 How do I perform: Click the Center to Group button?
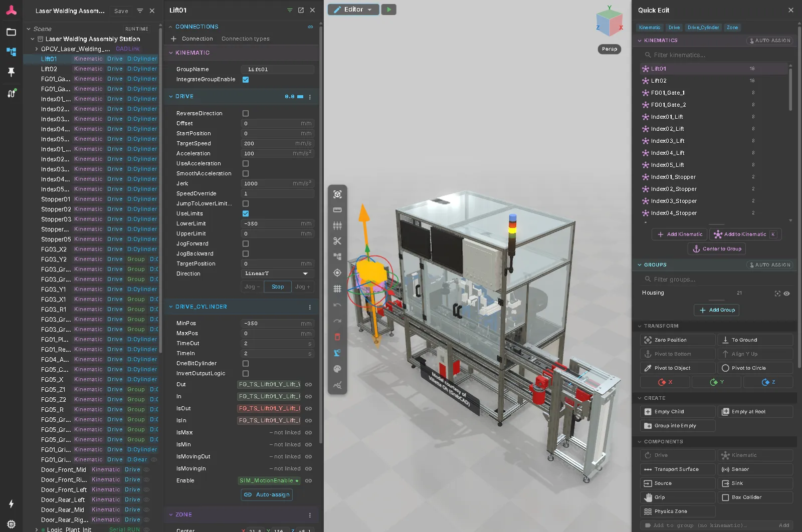pyautogui.click(x=716, y=249)
